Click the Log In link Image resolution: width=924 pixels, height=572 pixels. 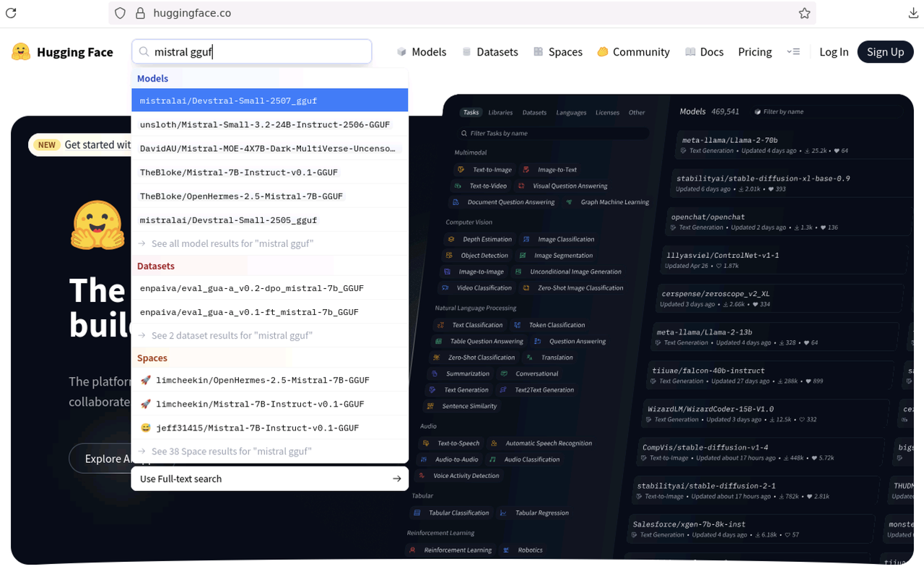pos(834,52)
